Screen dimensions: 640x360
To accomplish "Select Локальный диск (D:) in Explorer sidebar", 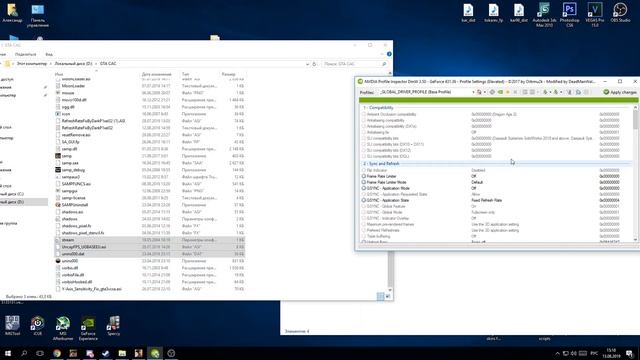I will (x=24, y=202).
